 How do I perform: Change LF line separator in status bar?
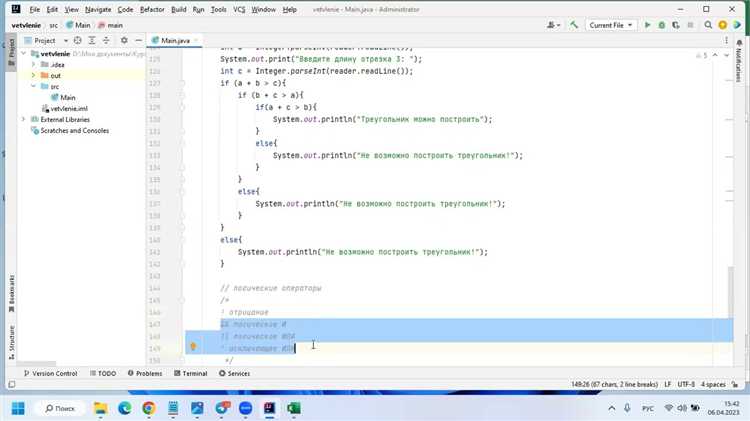click(667, 384)
